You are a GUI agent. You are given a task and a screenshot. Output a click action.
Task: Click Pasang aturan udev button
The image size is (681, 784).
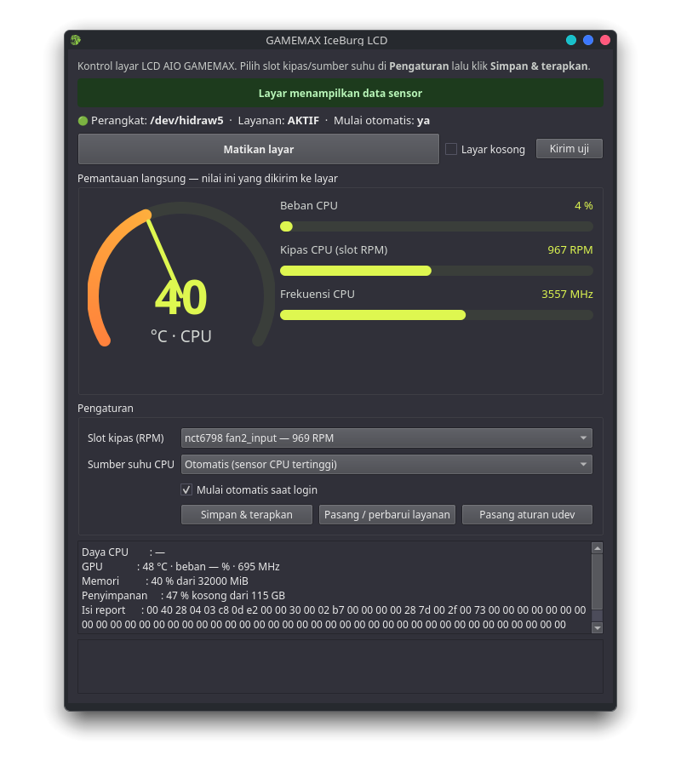(527, 514)
